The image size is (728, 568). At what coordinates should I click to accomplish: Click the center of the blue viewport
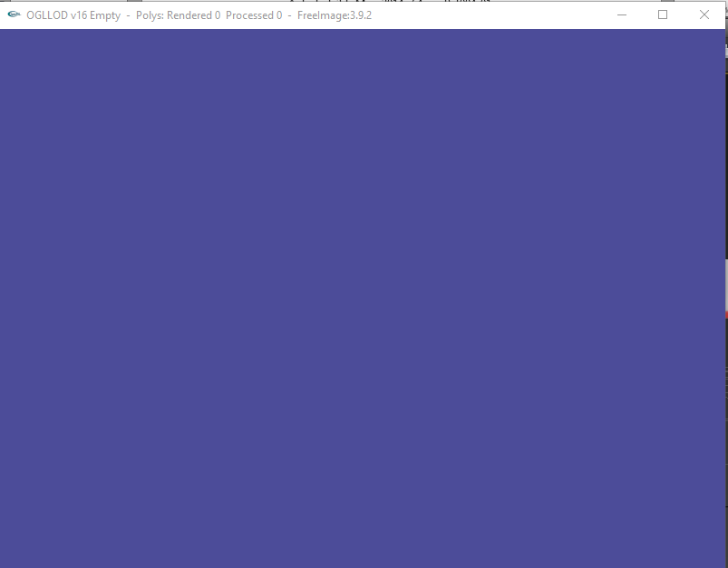363,298
